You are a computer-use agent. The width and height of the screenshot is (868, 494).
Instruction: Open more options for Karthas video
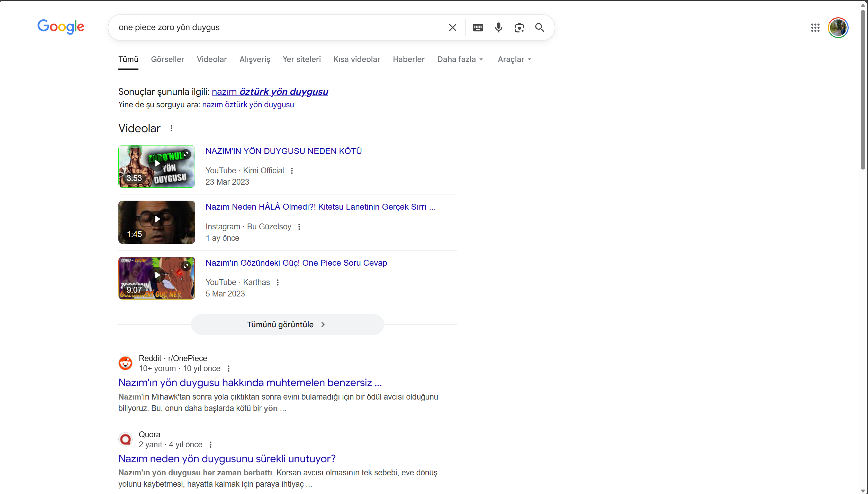(x=278, y=282)
